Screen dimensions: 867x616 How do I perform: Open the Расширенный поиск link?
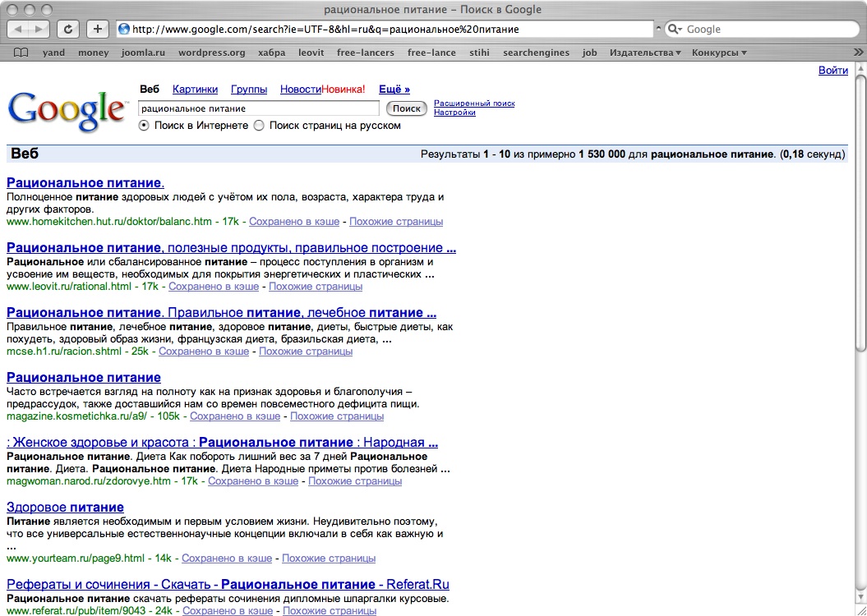coord(474,103)
